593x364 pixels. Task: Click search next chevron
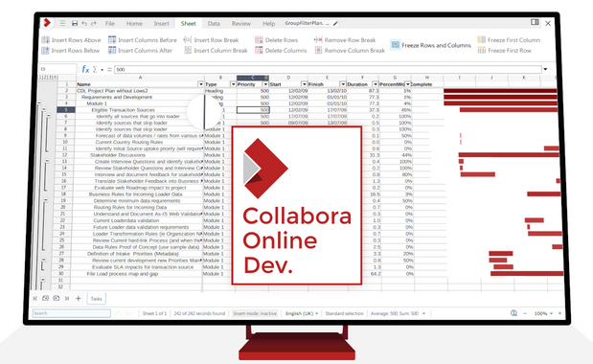click(129, 313)
